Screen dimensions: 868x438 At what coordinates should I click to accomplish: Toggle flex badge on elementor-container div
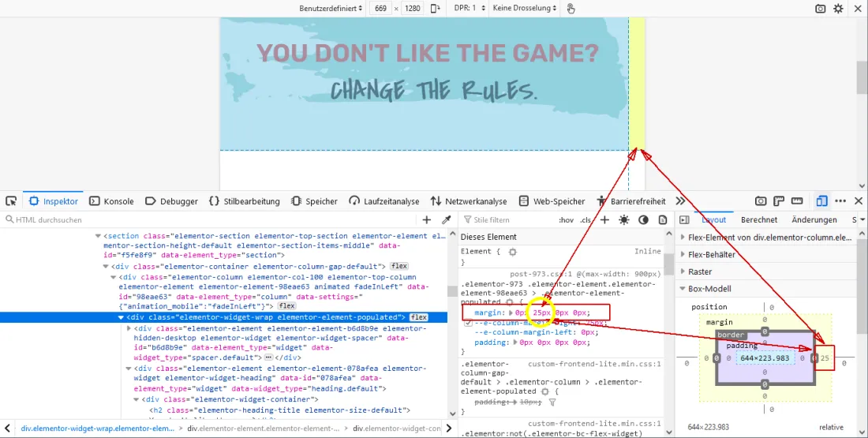399,266
